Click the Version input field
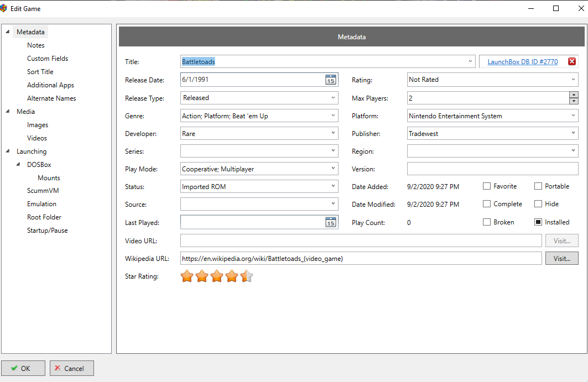This screenshot has height=382, width=588. click(492, 169)
